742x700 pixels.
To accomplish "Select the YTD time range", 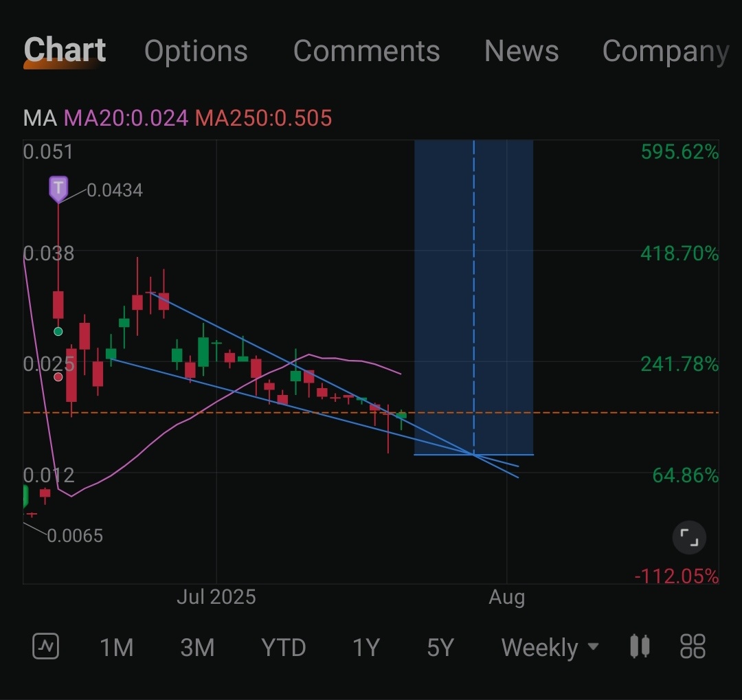I will coord(284,648).
